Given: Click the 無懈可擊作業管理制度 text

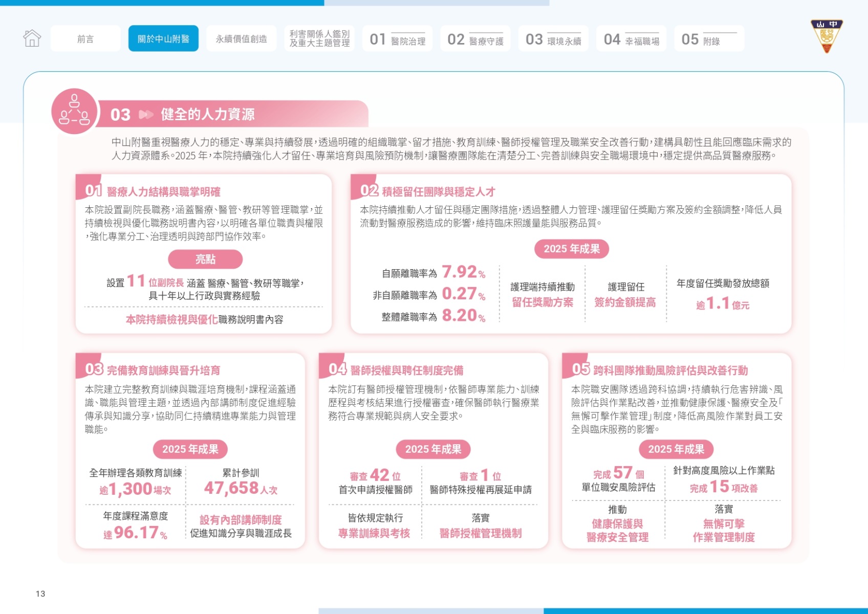Looking at the screenshot, I should pyautogui.click(x=724, y=531).
